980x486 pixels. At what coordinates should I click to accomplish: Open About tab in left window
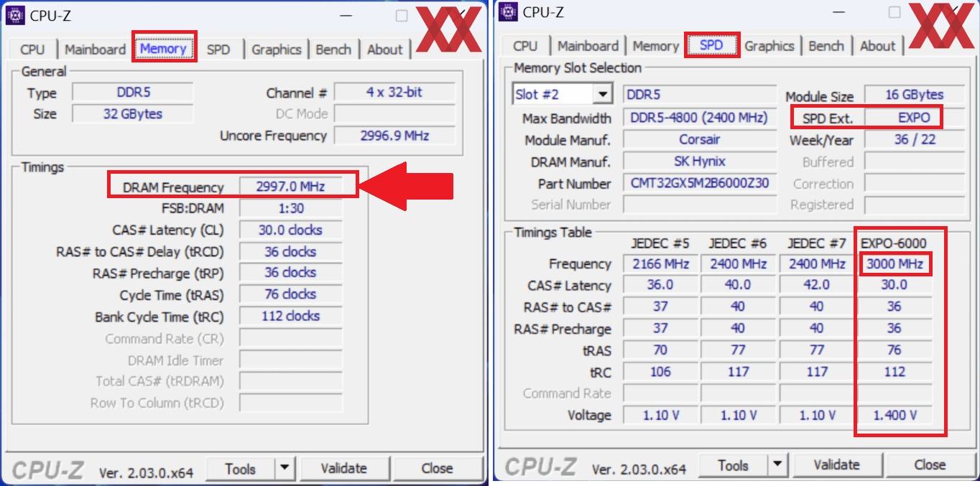[x=385, y=50]
